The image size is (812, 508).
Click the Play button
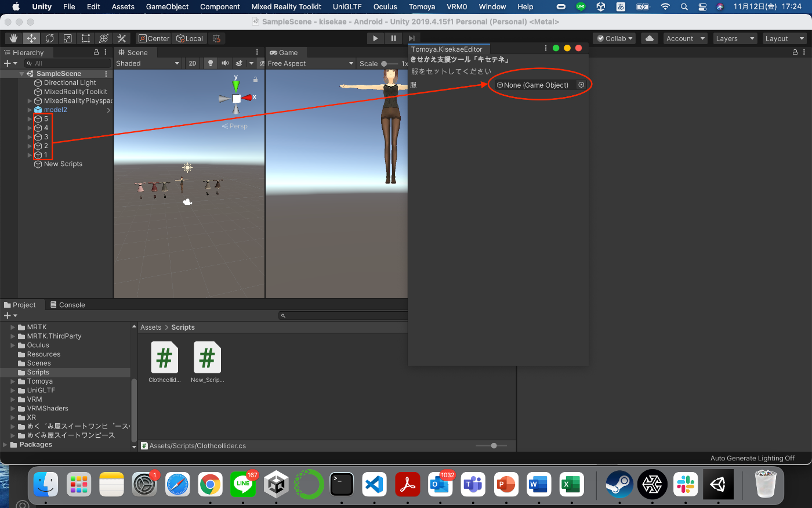pyautogui.click(x=375, y=38)
